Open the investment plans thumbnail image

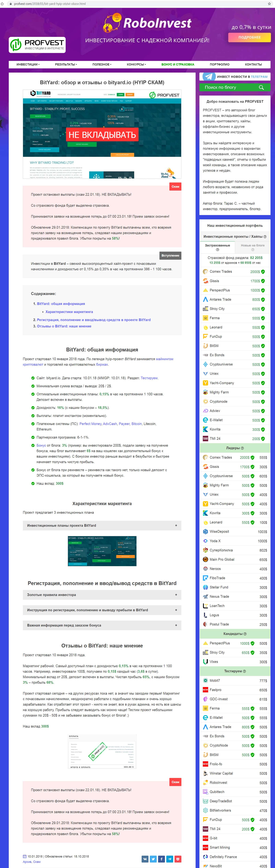(102, 551)
